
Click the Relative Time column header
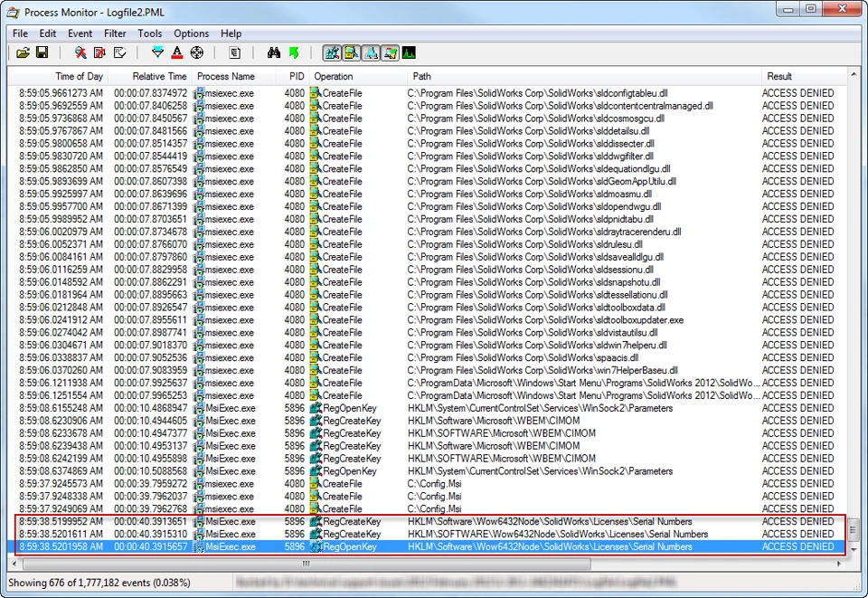[149, 76]
